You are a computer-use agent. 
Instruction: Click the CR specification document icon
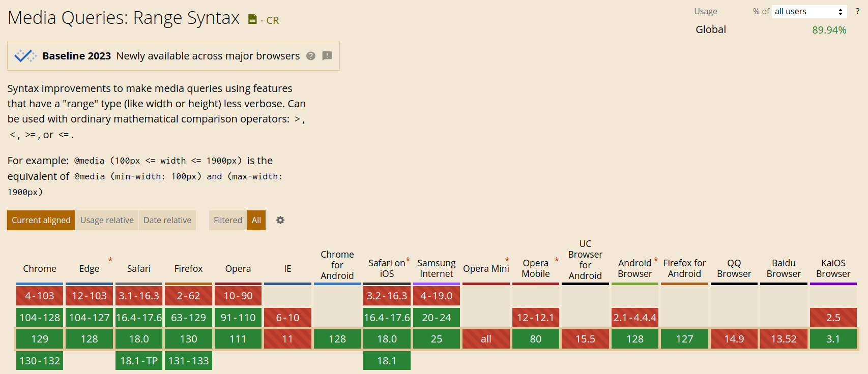(x=252, y=19)
